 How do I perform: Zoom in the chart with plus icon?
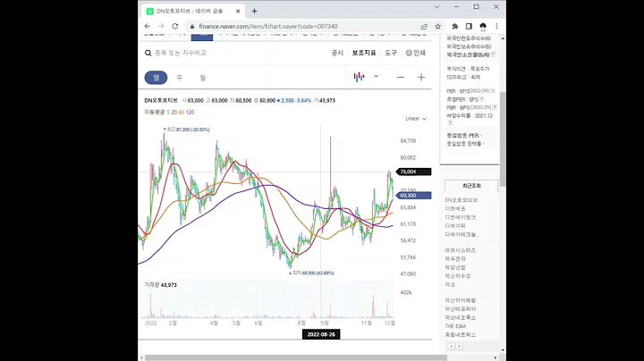[x=421, y=77]
